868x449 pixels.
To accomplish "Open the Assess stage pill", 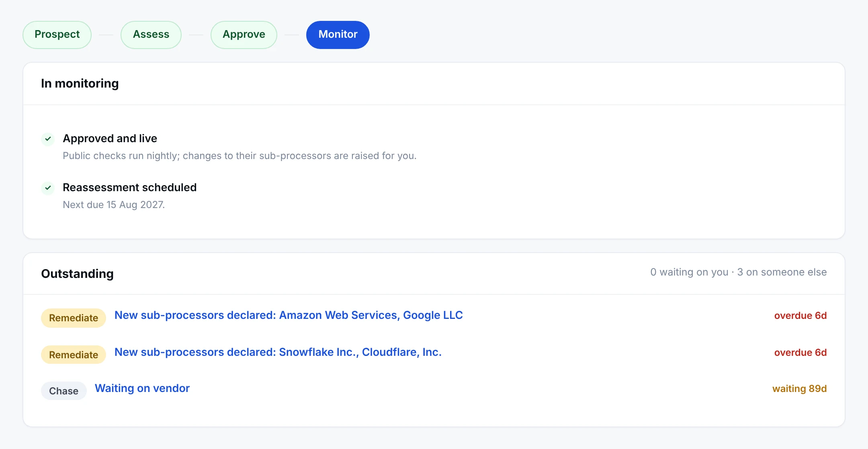I will [151, 35].
